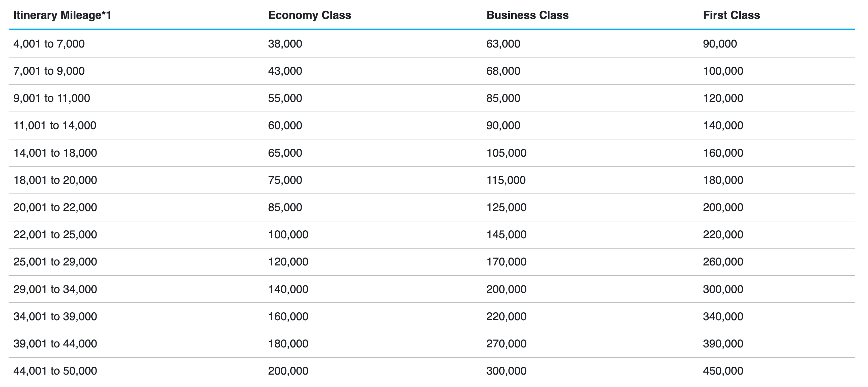This screenshot has width=868, height=387.
Task: Click the Itinerary Mileage*1 column header
Action: (62, 15)
